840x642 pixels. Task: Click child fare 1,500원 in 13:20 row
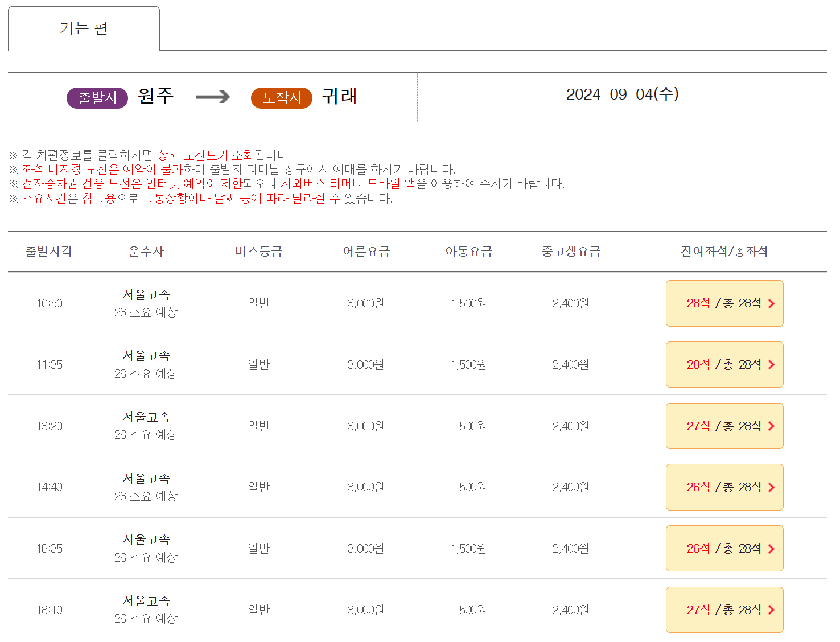click(x=469, y=426)
